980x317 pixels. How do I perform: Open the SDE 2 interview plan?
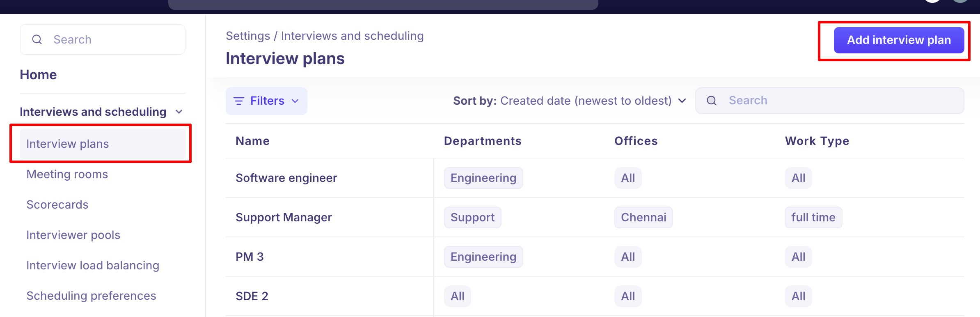(x=252, y=296)
